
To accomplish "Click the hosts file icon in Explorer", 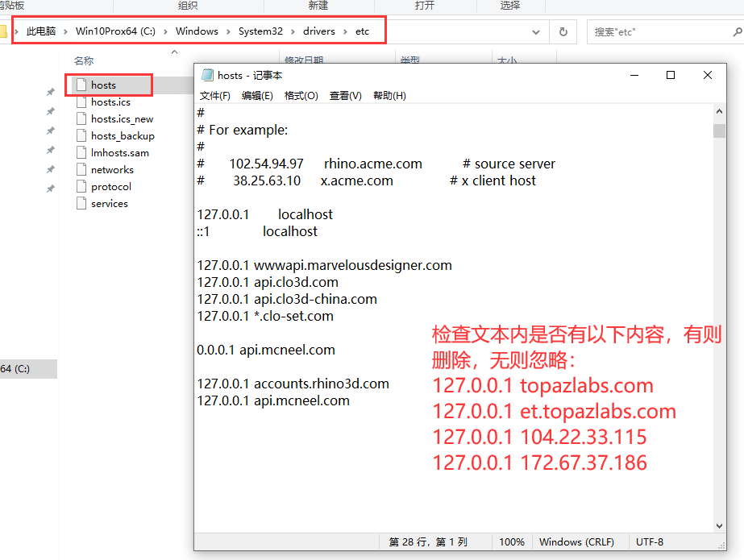I will [81, 85].
